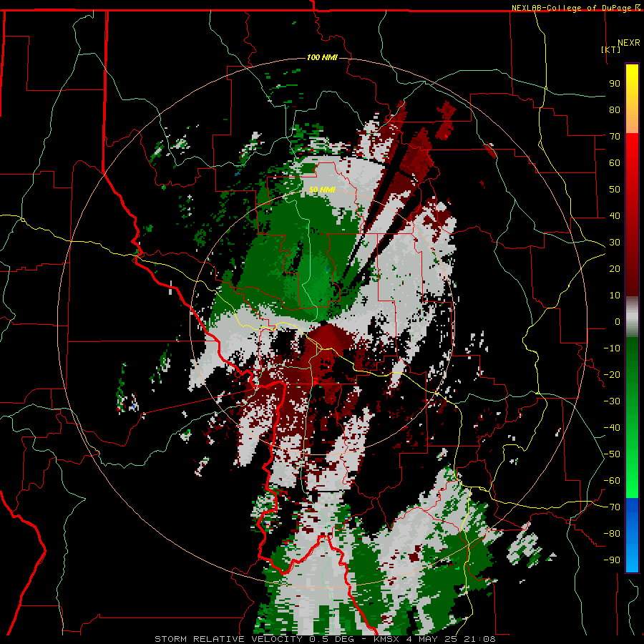
Task: Click the NEXR label above the color scale
Action: tap(628, 42)
